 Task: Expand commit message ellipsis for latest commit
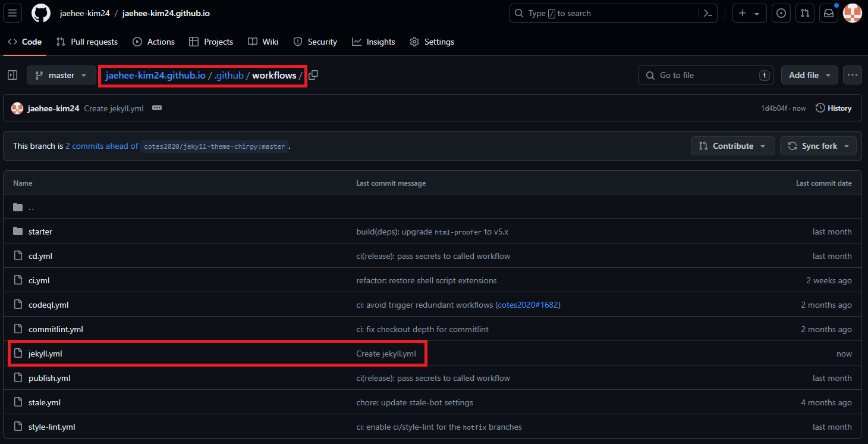[x=157, y=108]
